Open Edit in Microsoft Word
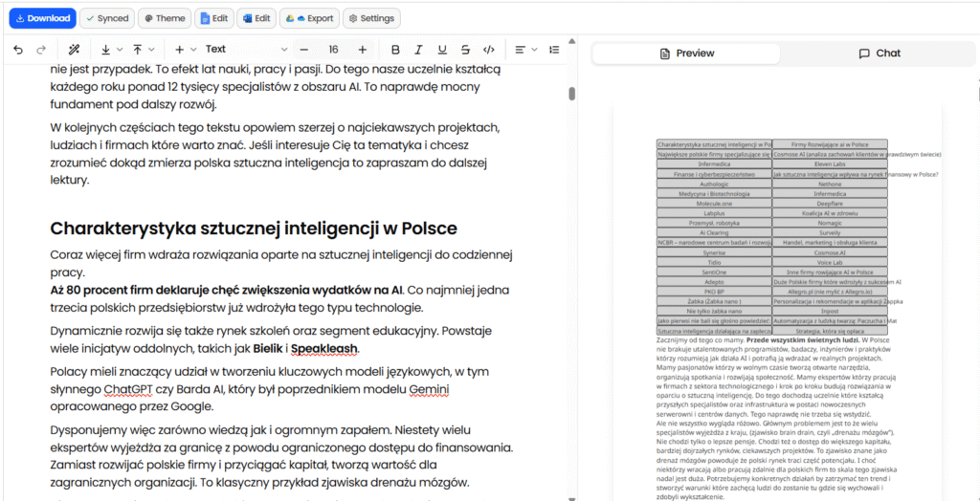The height and width of the screenshot is (501, 980). [x=256, y=18]
